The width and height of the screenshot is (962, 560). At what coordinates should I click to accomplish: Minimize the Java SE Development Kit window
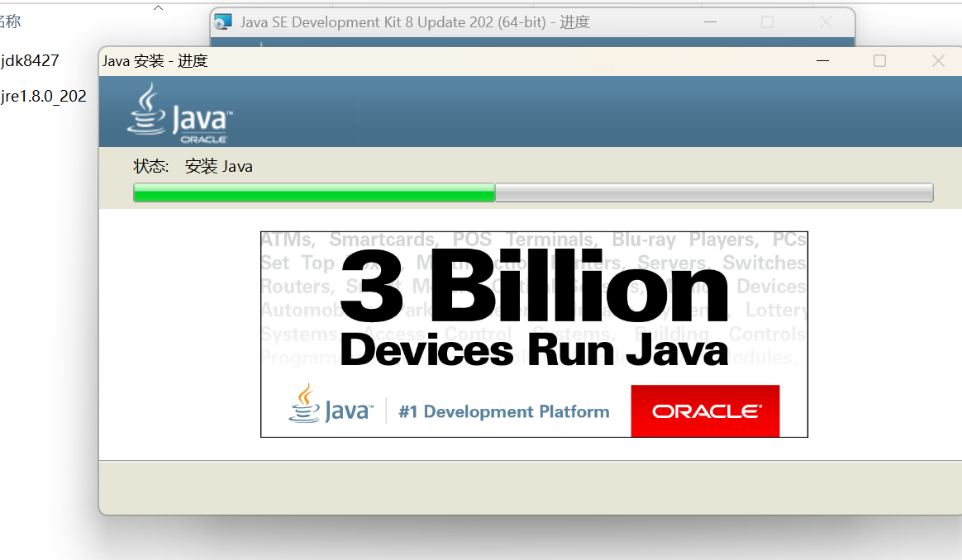click(x=711, y=22)
